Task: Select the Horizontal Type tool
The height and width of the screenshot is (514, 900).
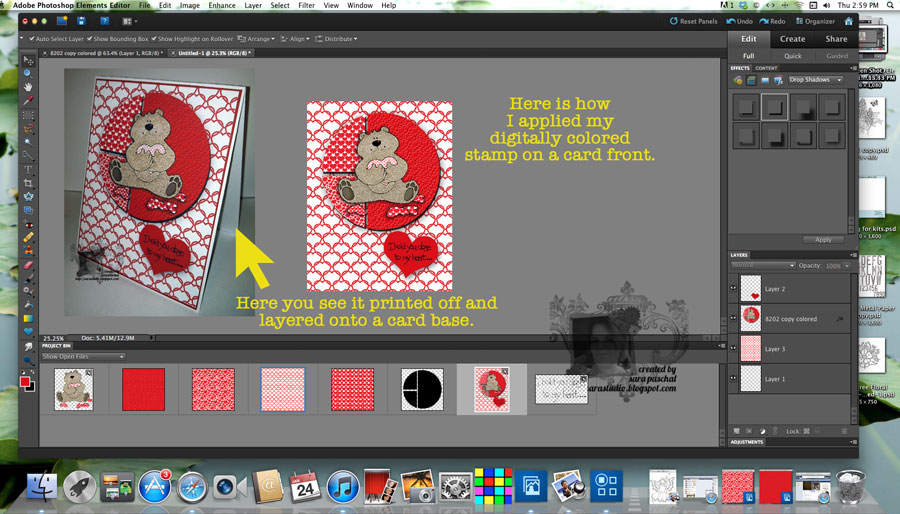Action: click(28, 170)
